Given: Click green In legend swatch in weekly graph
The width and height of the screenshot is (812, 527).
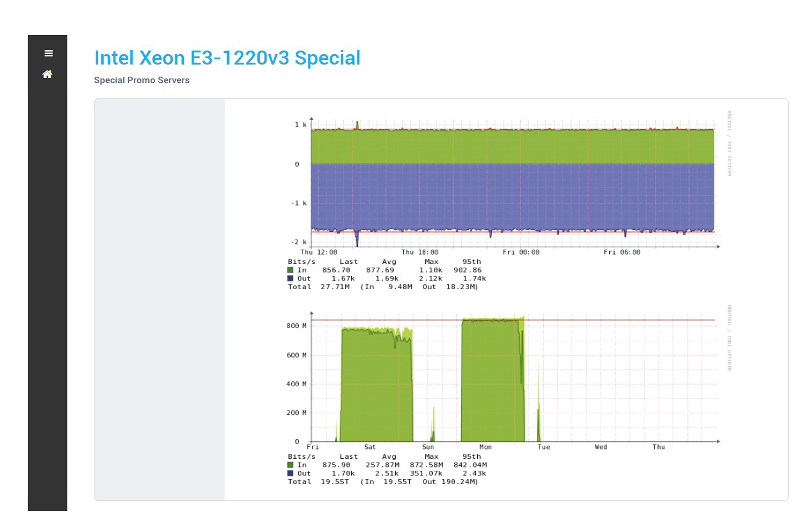Looking at the screenshot, I should [290, 465].
